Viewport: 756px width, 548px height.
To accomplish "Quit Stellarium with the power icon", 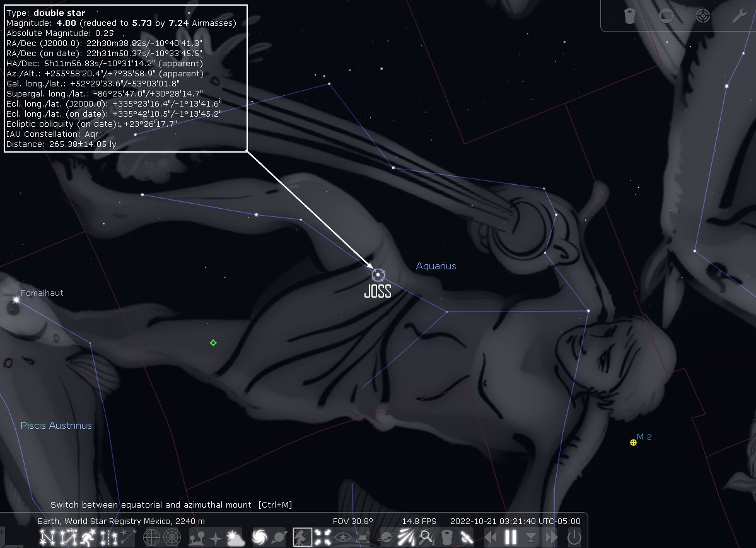I will pos(574,537).
